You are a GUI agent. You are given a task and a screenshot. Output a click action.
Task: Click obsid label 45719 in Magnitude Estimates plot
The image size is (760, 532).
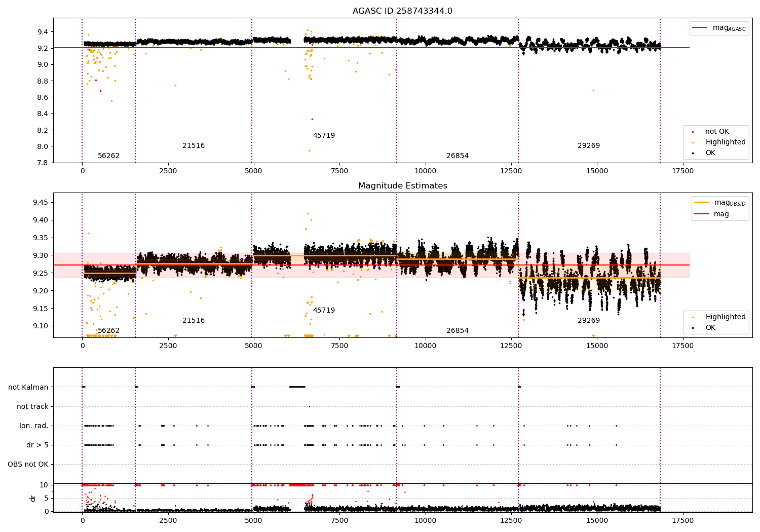(x=324, y=311)
